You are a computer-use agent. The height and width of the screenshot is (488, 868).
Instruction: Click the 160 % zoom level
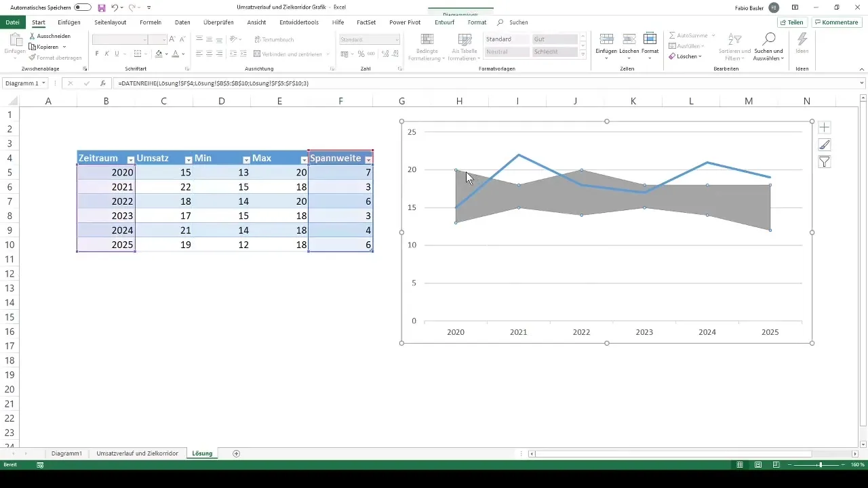point(858,465)
